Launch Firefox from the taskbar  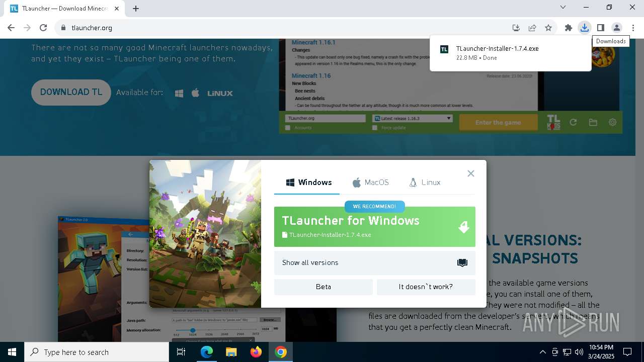coord(256,352)
